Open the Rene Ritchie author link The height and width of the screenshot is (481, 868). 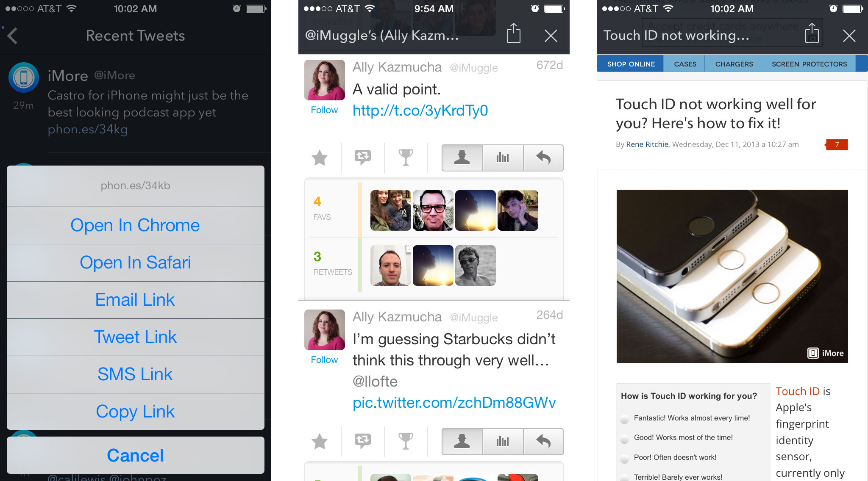(x=647, y=144)
